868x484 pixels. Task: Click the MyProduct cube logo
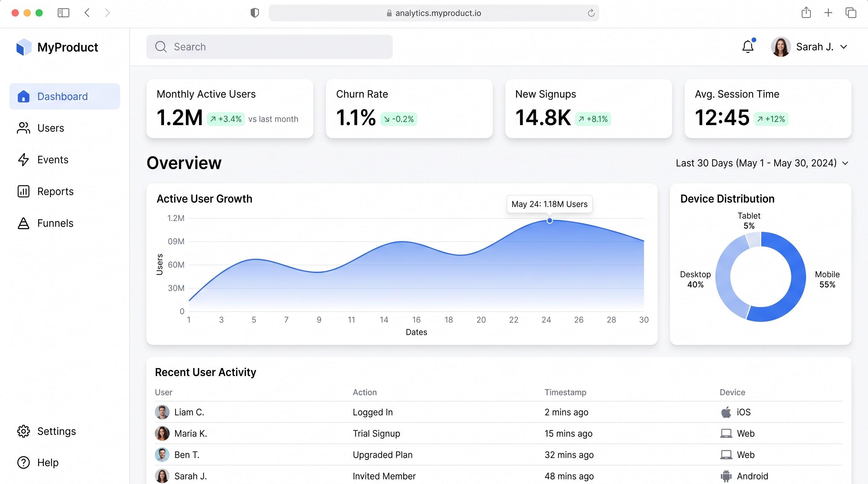(x=24, y=47)
